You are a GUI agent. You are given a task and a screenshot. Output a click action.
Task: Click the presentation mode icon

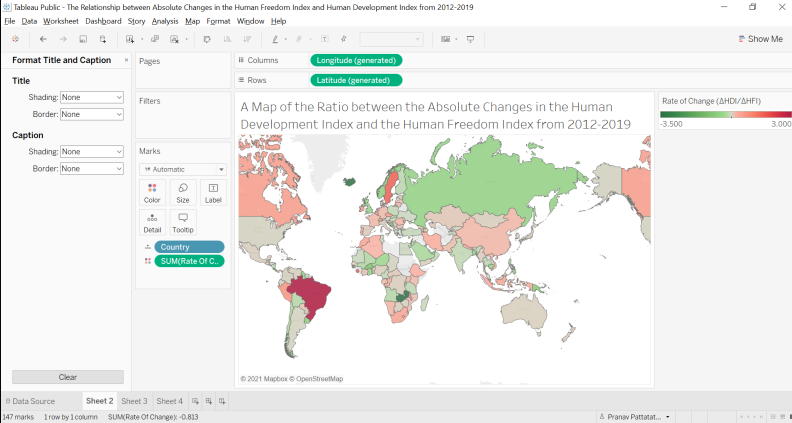[470, 39]
